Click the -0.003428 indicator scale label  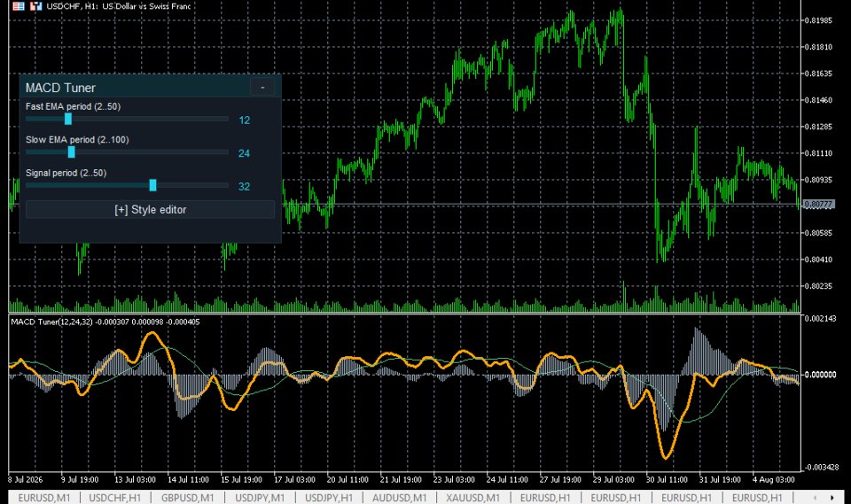pos(821,467)
